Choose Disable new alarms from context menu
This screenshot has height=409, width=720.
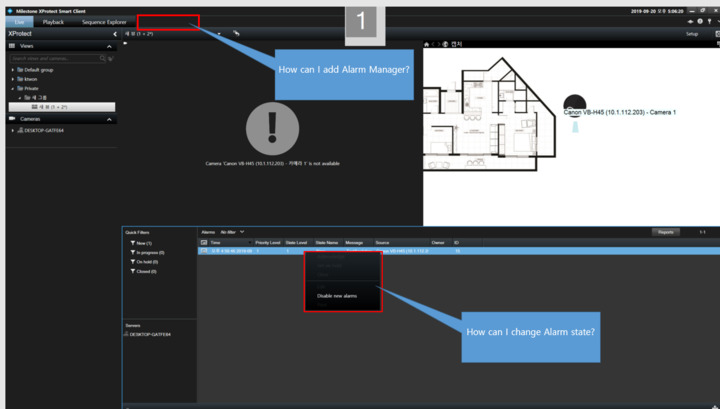[x=337, y=296]
